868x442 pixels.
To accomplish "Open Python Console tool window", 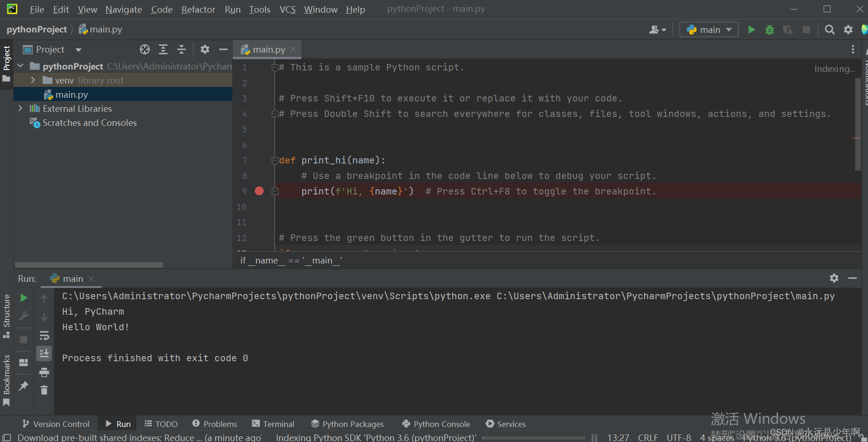I will click(436, 424).
